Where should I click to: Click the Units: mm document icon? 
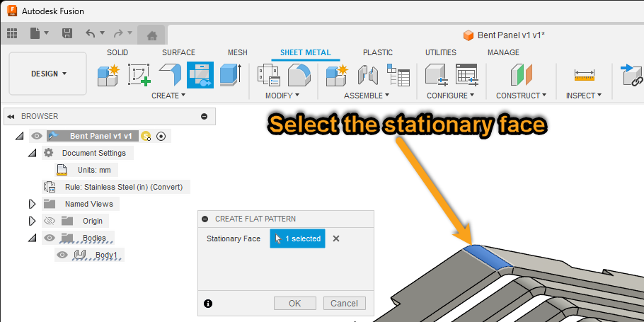click(x=62, y=170)
